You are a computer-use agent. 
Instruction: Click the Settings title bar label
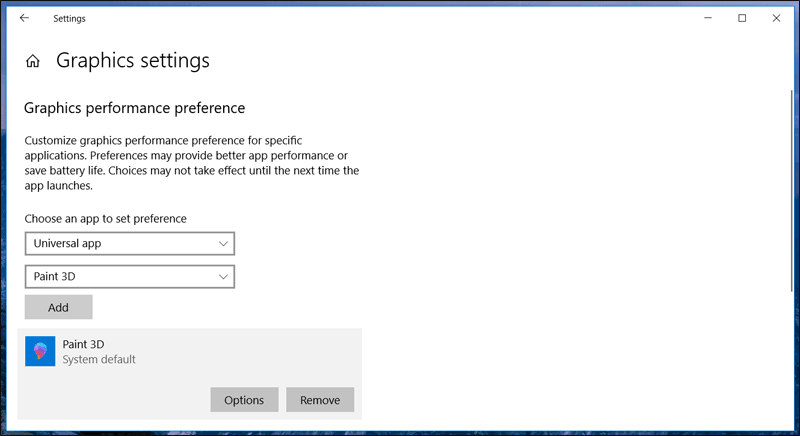point(69,18)
